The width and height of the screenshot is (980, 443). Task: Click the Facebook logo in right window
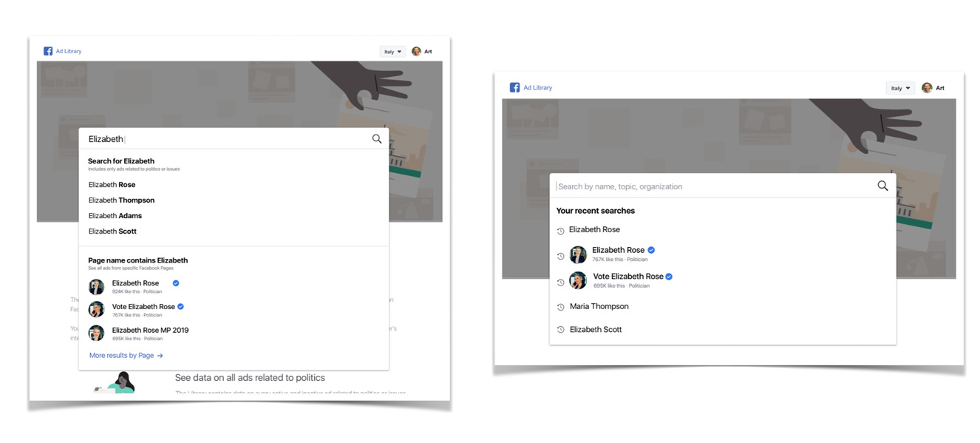515,87
